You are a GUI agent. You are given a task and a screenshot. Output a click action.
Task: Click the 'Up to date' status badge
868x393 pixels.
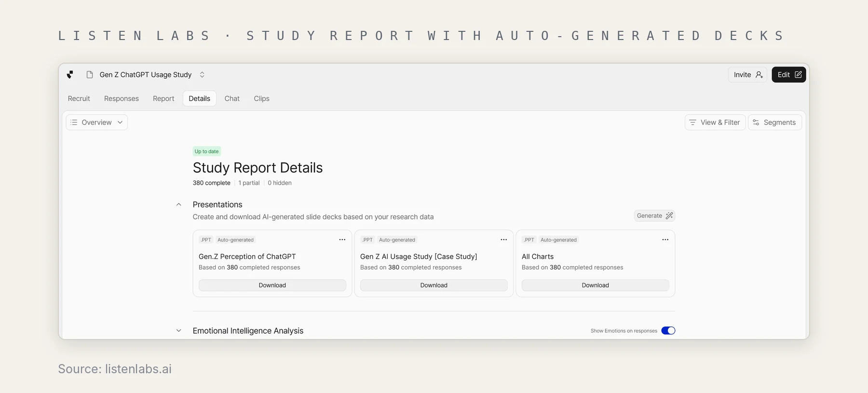(x=207, y=151)
